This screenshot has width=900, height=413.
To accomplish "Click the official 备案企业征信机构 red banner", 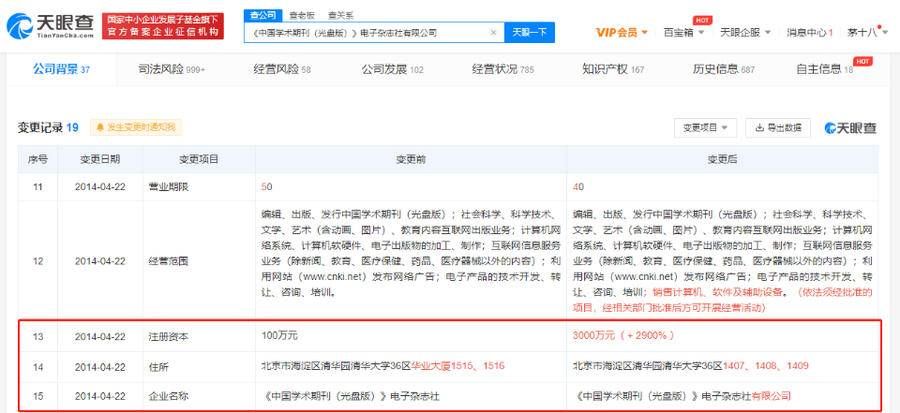I will pos(163,26).
